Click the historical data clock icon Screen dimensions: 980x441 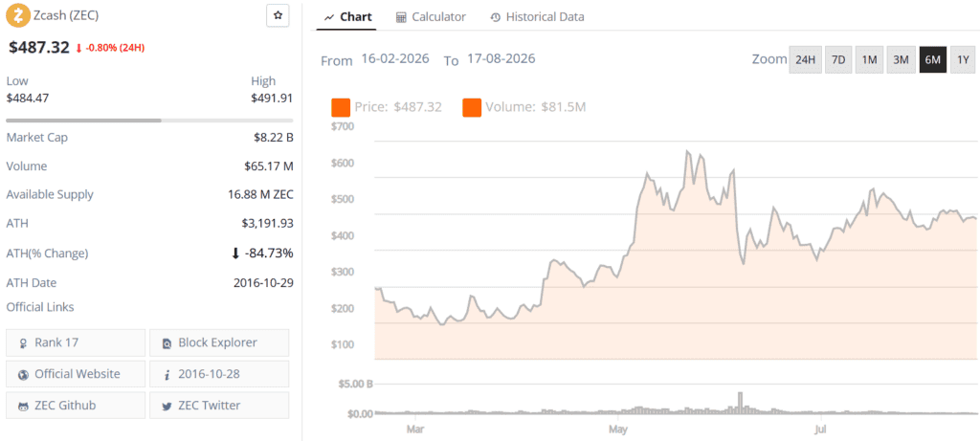[x=495, y=17]
